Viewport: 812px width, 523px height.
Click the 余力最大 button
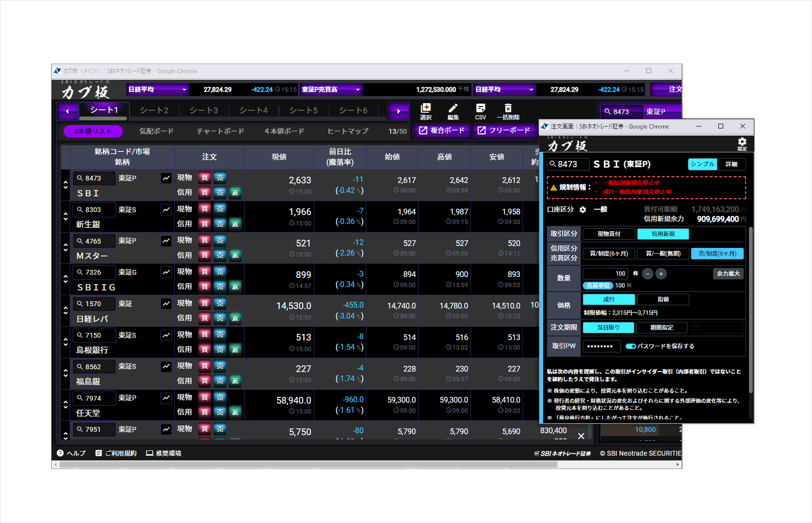click(728, 274)
